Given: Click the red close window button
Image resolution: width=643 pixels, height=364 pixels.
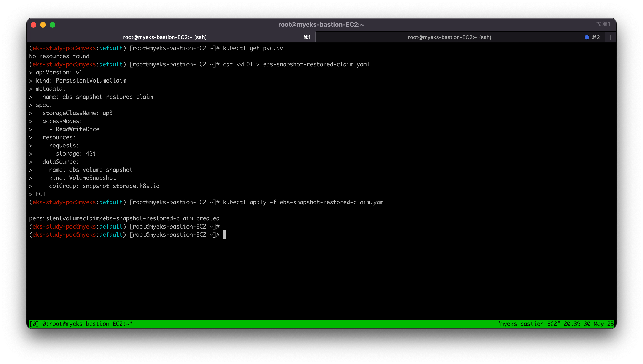Looking at the screenshot, I should 33,25.
